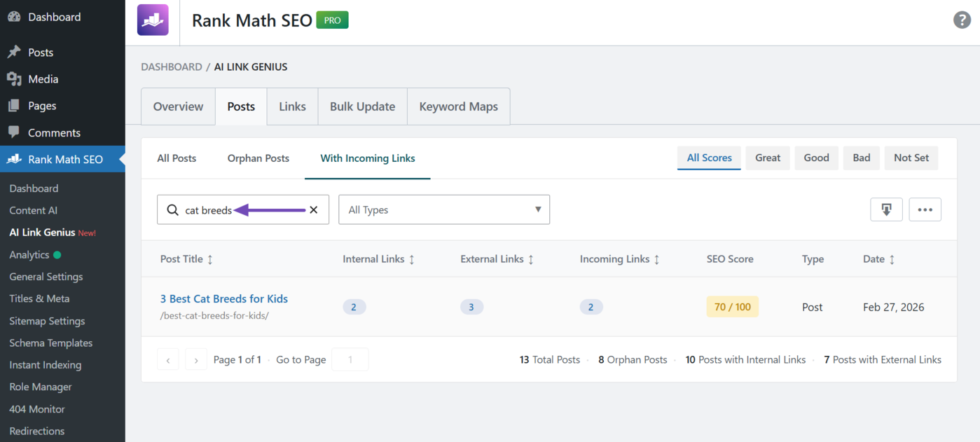Viewport: 980px width, 442px height.
Task: Click the Dashboard gauge icon in sidebar
Action: click(x=14, y=17)
